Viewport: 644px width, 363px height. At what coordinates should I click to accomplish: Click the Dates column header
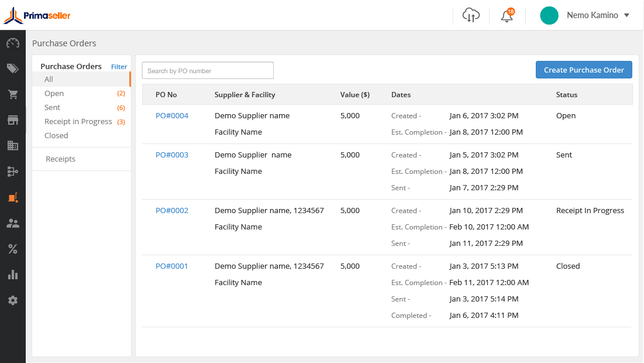pos(401,94)
